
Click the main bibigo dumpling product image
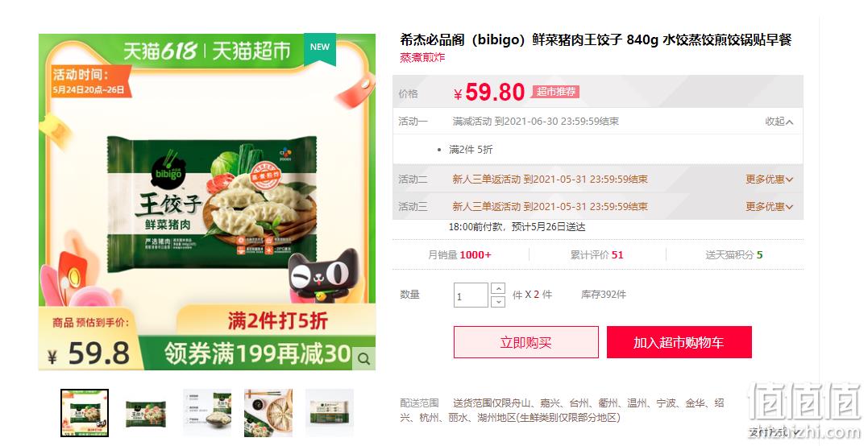(x=207, y=202)
